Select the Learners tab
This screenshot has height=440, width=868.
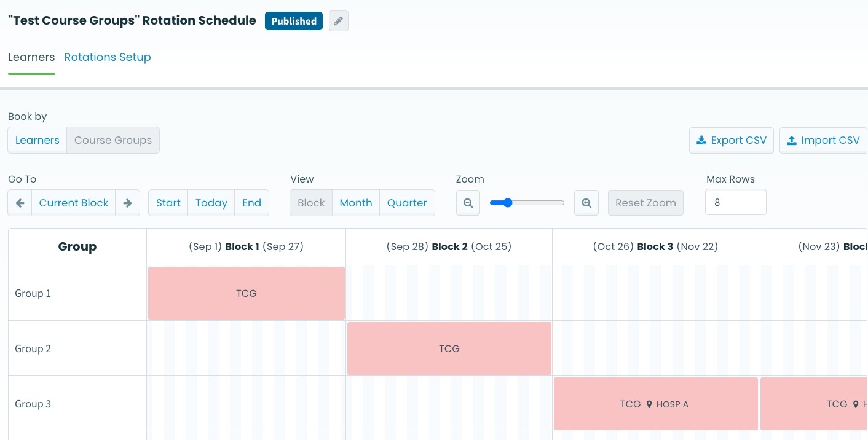coord(31,57)
